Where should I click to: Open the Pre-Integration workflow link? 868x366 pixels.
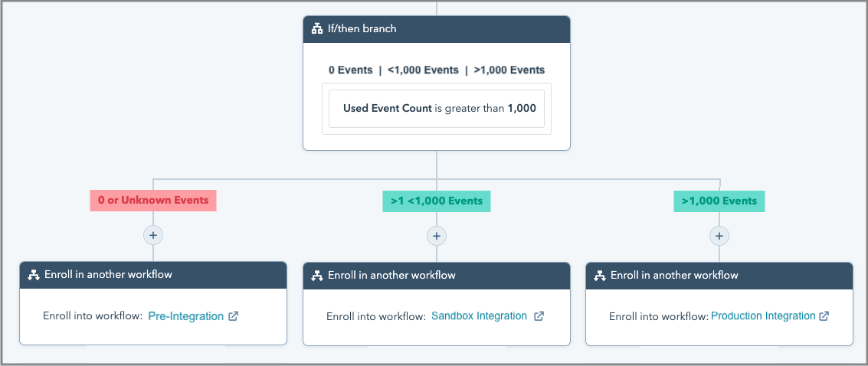tap(186, 316)
